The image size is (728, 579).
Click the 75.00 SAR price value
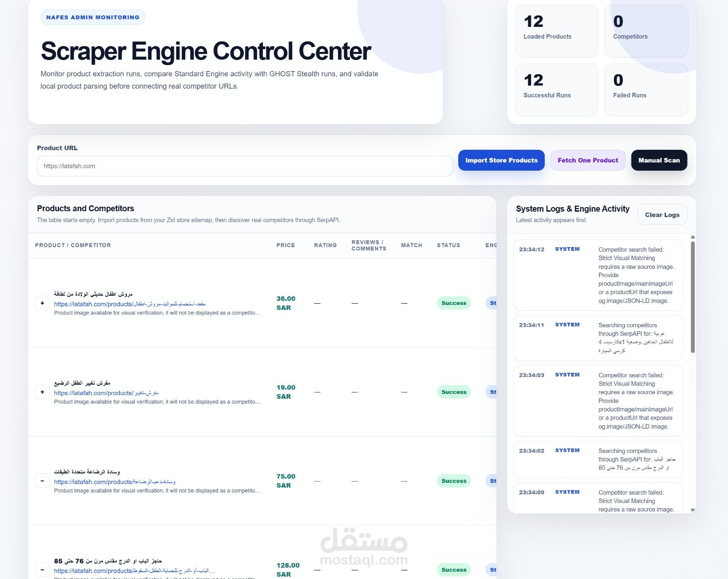(x=286, y=481)
